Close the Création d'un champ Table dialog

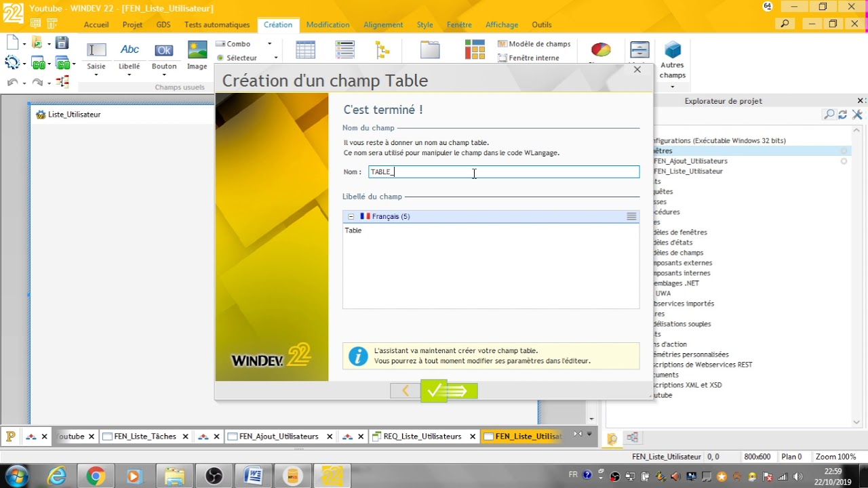[x=637, y=69]
